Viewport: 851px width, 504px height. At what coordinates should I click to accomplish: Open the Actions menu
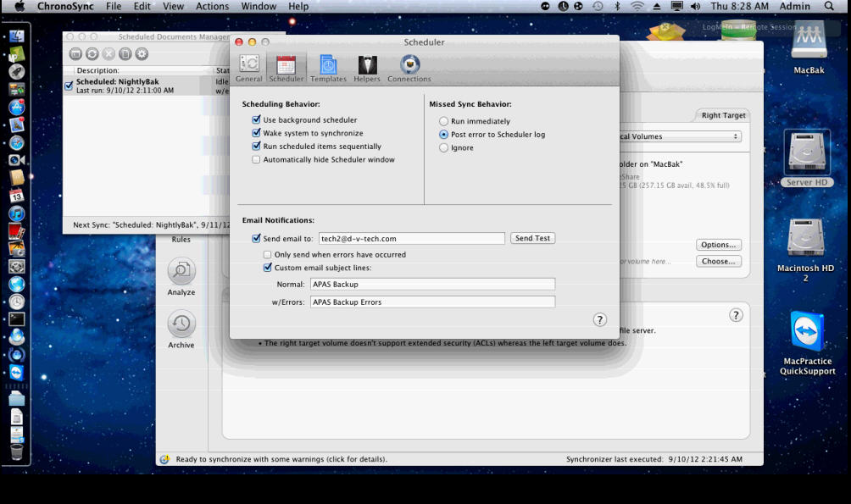[212, 7]
